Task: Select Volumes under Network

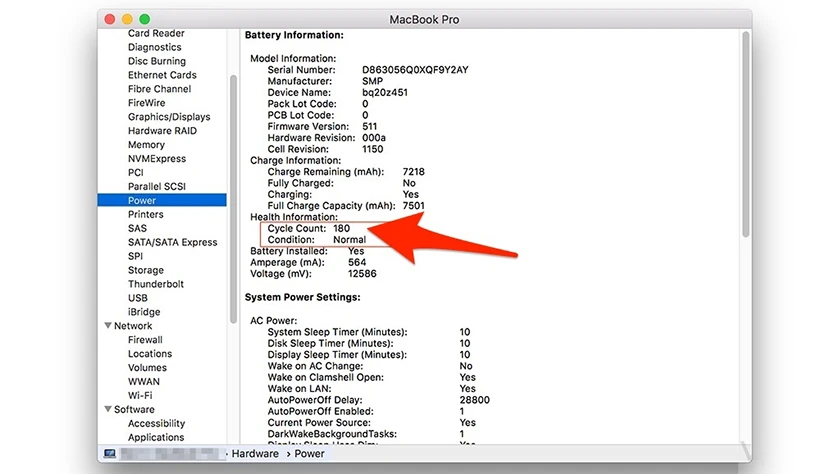Action: click(147, 367)
